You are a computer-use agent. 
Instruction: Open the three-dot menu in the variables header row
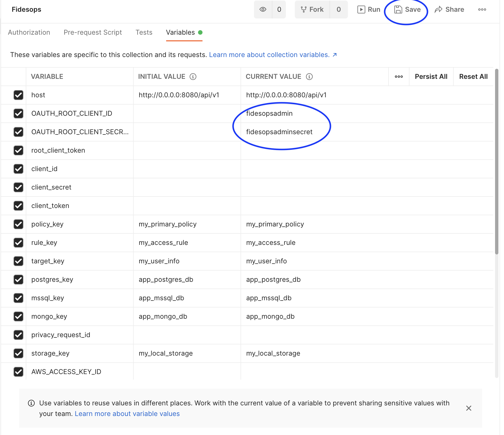399,76
